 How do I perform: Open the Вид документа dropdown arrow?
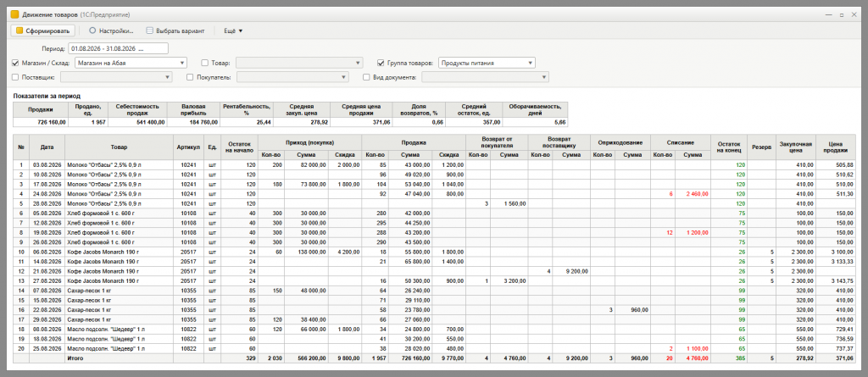pyautogui.click(x=544, y=77)
